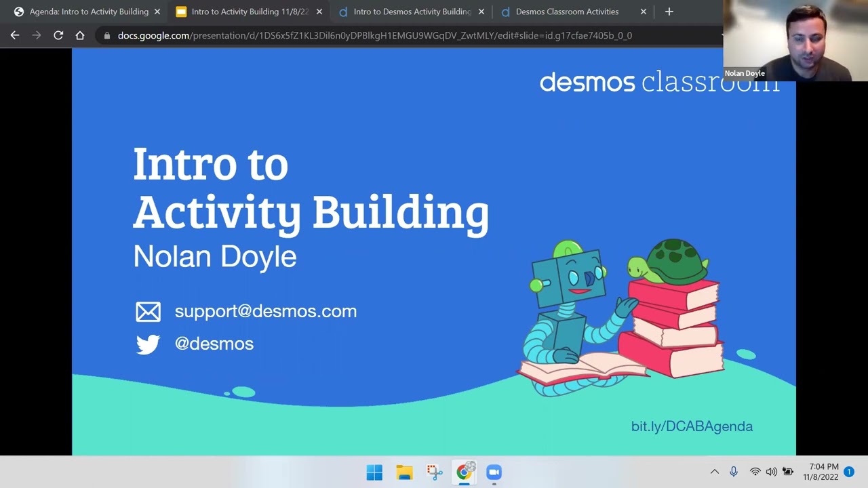Open the Windows Start menu

pyautogui.click(x=374, y=472)
